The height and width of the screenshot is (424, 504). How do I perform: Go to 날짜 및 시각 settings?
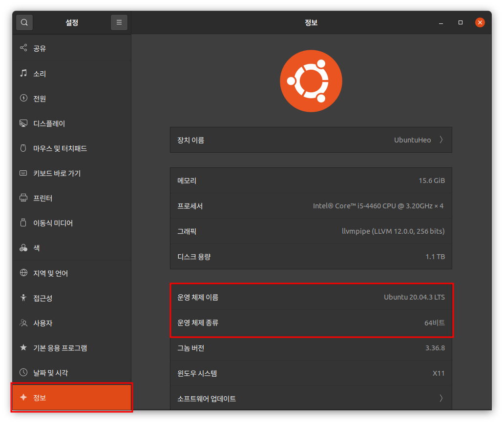tap(72, 373)
